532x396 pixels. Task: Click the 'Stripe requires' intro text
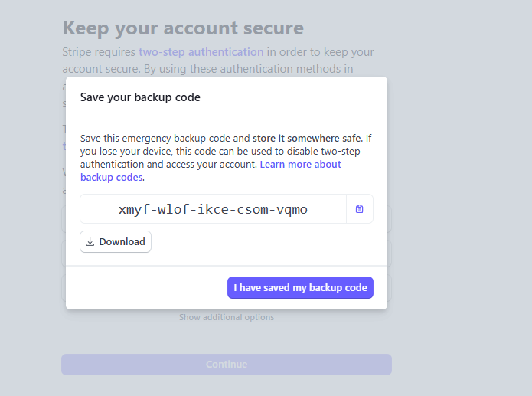(x=99, y=52)
